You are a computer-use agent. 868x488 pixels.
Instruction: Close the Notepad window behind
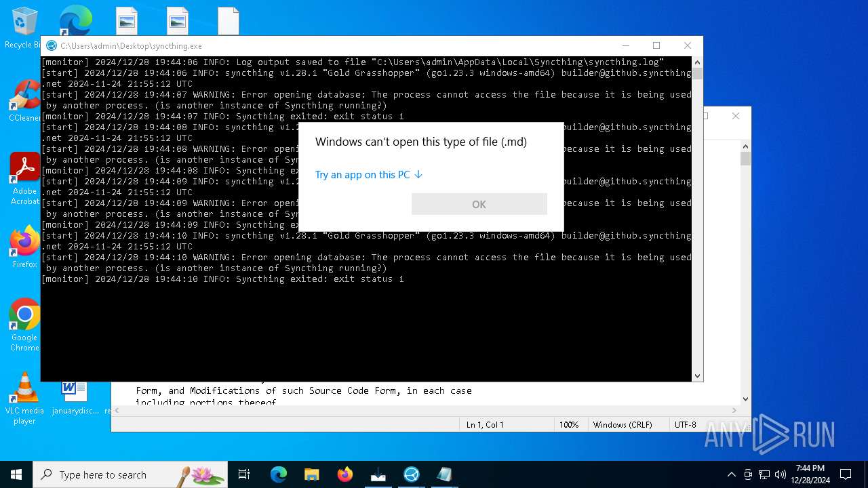click(x=736, y=116)
